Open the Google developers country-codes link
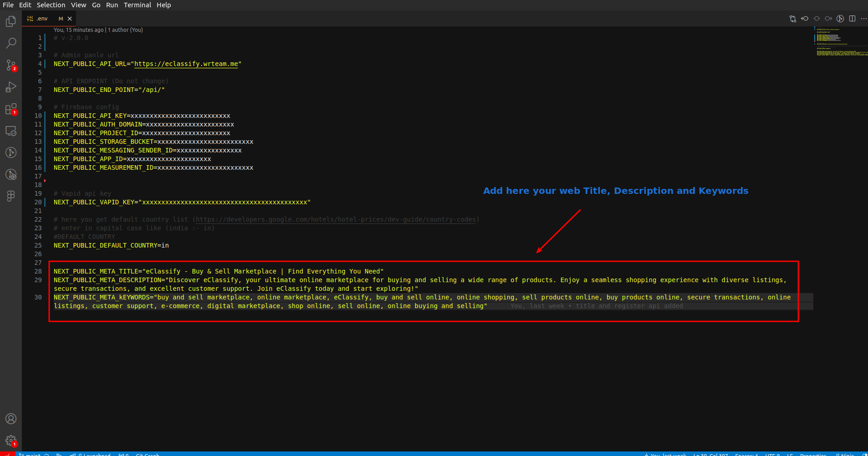The height and width of the screenshot is (456, 868). click(x=336, y=220)
